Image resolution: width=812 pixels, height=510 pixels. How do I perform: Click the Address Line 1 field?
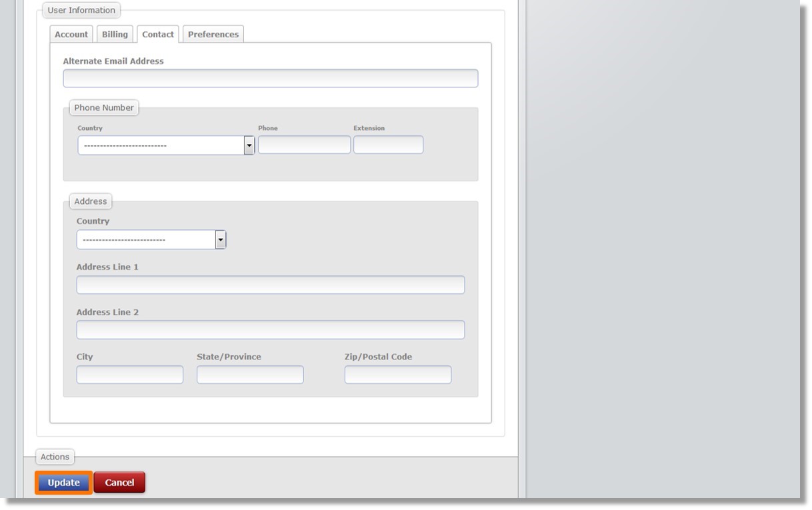click(271, 285)
